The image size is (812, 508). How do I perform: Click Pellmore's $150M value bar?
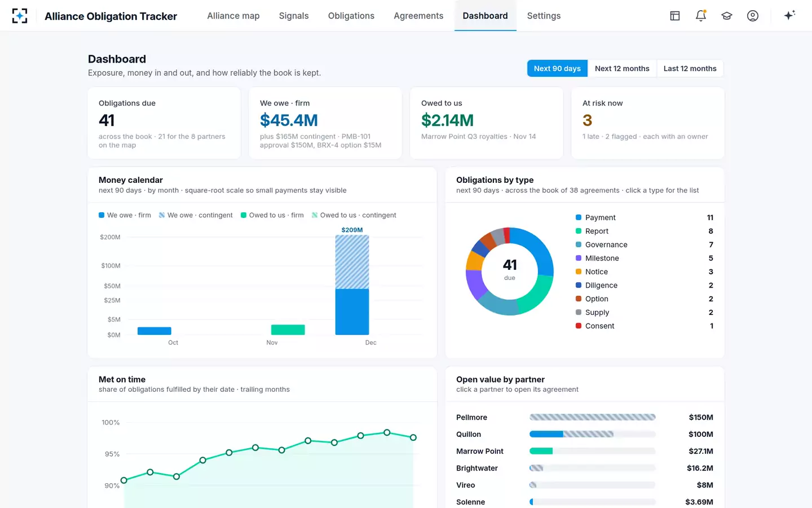click(x=593, y=417)
